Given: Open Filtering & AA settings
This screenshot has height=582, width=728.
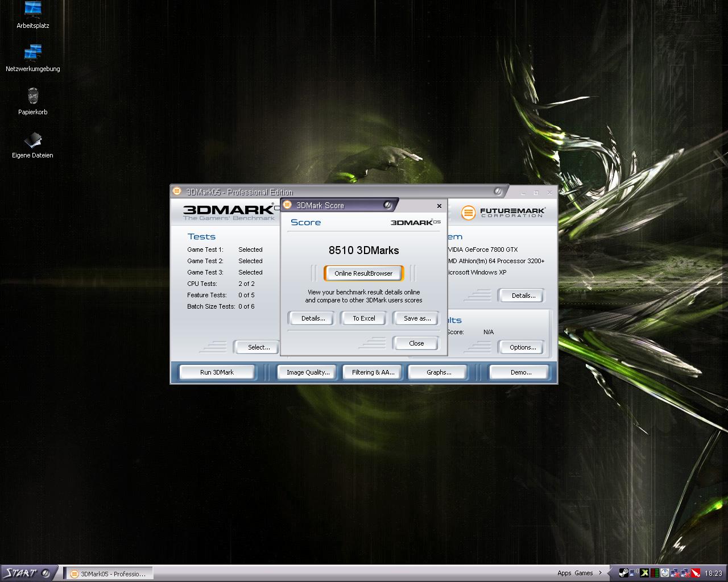Looking at the screenshot, I should click(373, 372).
